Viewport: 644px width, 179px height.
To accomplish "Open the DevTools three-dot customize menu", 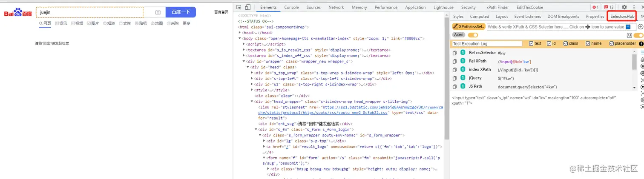I will pyautogui.click(x=633, y=7).
